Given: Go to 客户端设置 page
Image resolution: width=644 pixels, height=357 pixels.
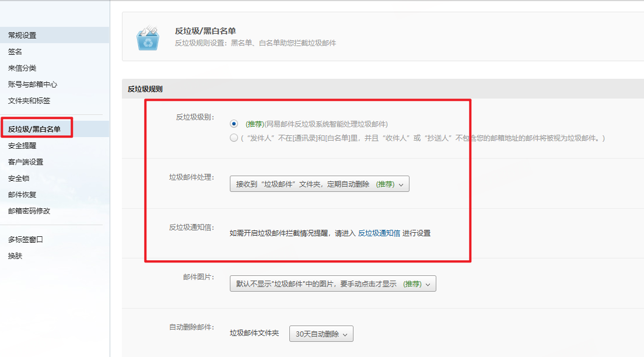Looking at the screenshot, I should click(26, 162).
